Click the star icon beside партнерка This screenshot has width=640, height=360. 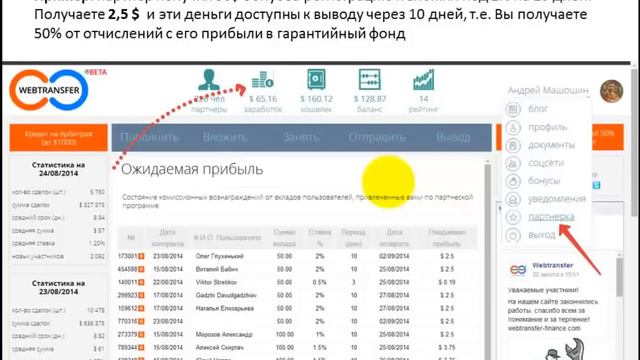point(513,217)
